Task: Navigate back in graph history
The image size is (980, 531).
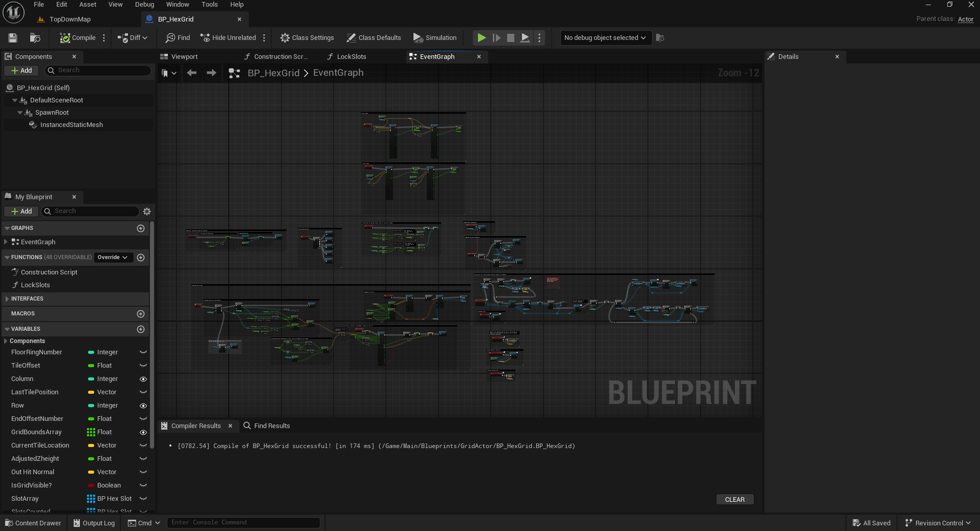Action: (192, 73)
